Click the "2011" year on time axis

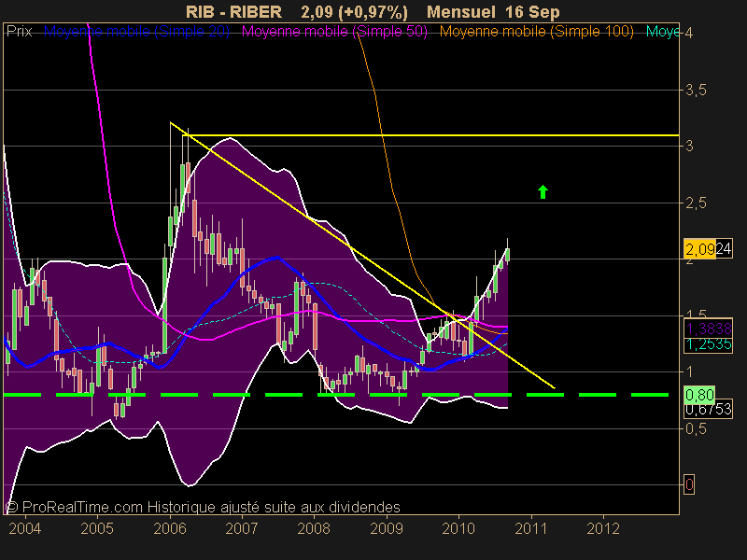pos(531,528)
